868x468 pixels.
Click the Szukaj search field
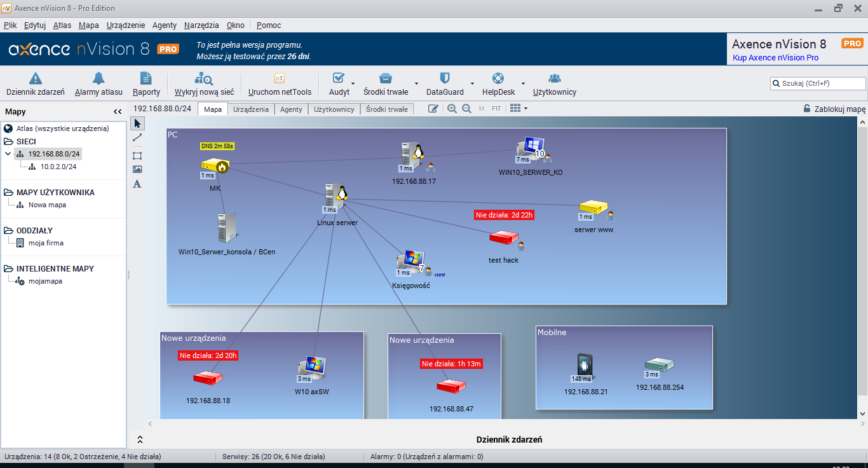tap(818, 83)
